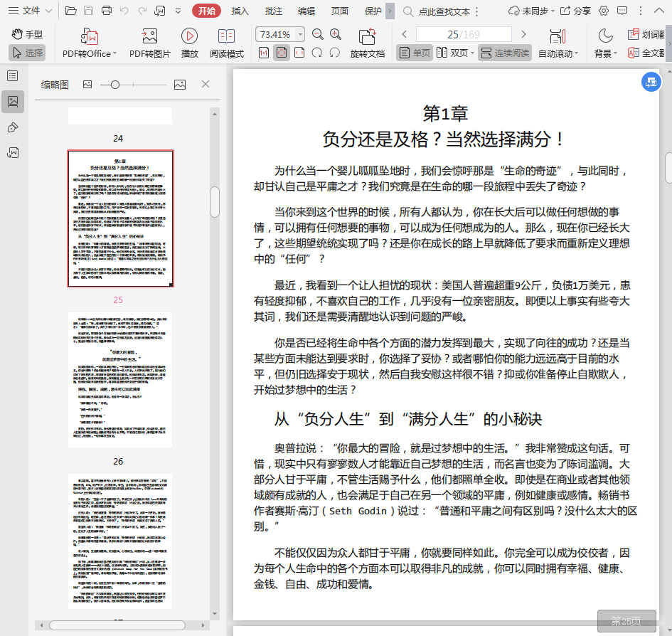Click the export-to-Word icon in quick toolbar
The image size is (672, 636).
coord(160,11)
